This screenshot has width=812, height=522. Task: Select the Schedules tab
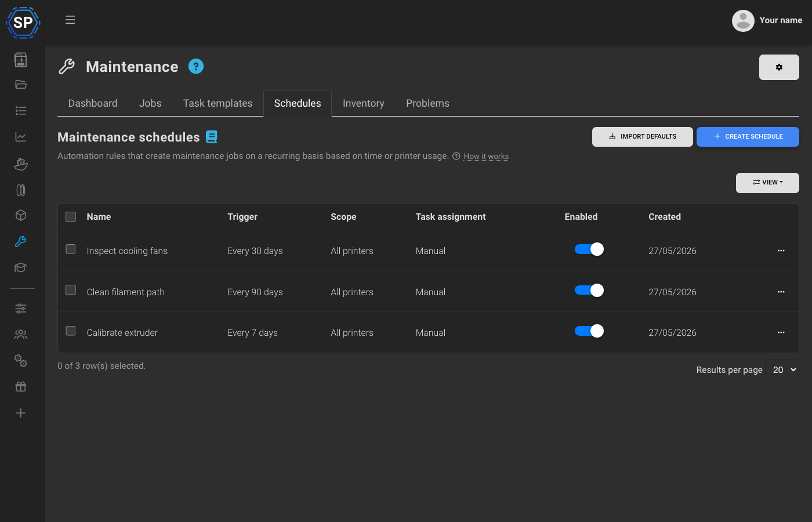pyautogui.click(x=298, y=103)
